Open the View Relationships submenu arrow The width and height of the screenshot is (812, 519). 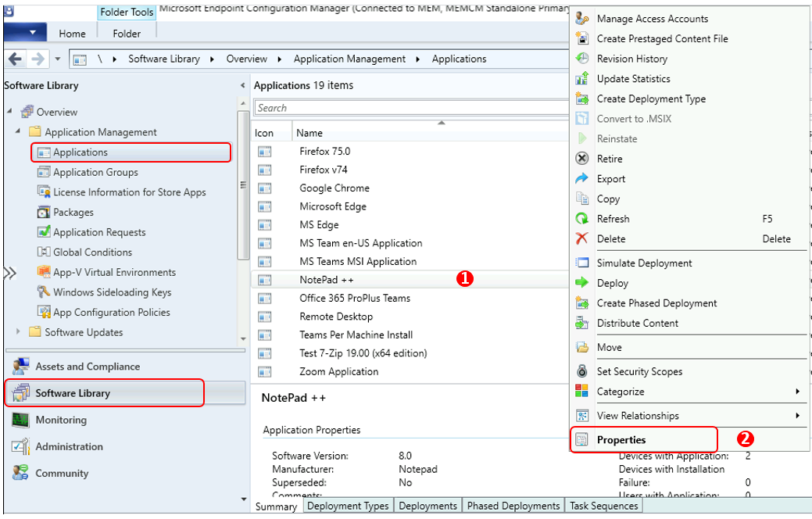point(797,415)
